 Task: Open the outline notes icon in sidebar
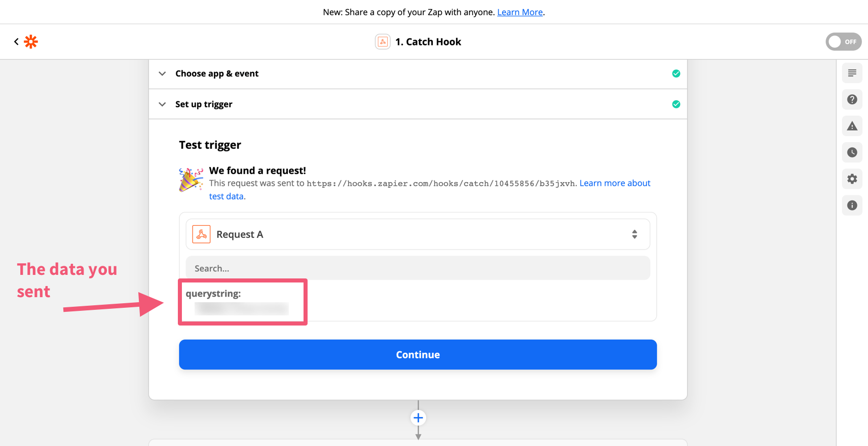[x=852, y=73]
